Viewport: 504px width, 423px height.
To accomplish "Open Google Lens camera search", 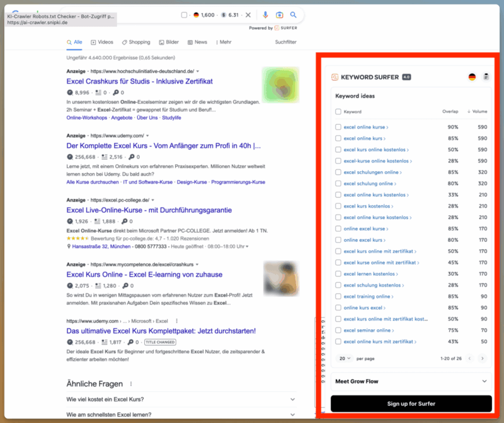I will coord(279,15).
